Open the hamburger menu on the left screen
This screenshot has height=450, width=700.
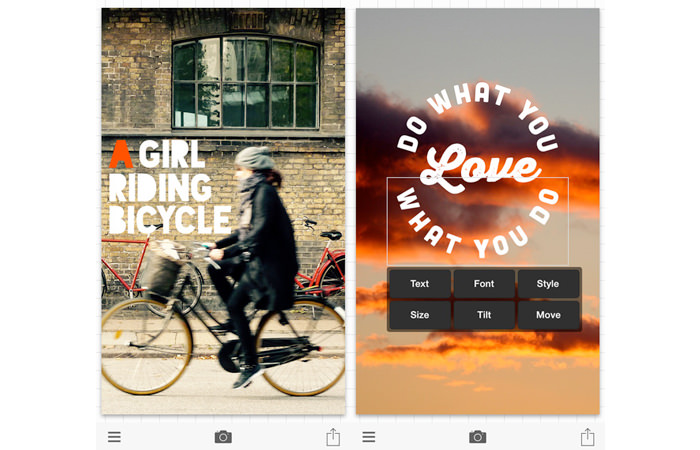click(114, 437)
